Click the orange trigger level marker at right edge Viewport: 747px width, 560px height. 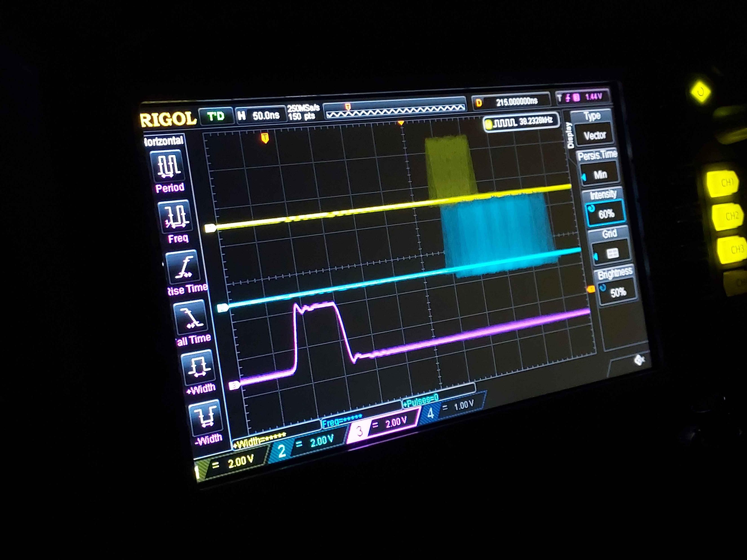[x=591, y=289]
